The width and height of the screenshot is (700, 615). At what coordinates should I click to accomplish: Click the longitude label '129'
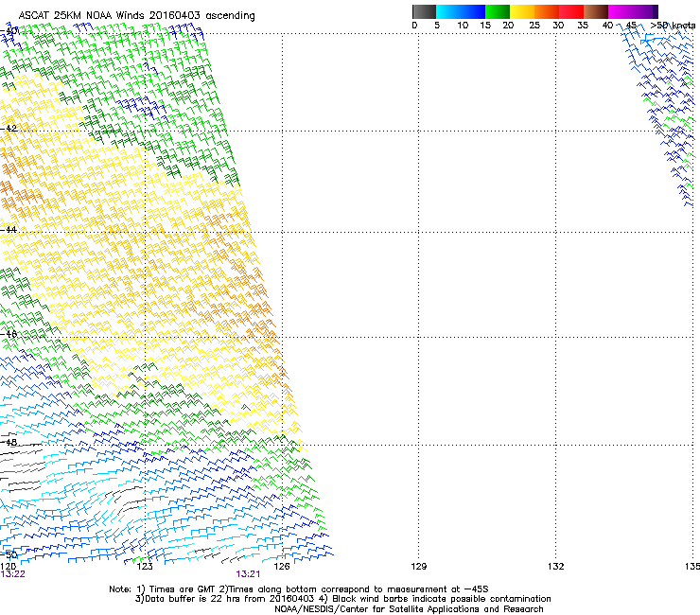point(419,567)
